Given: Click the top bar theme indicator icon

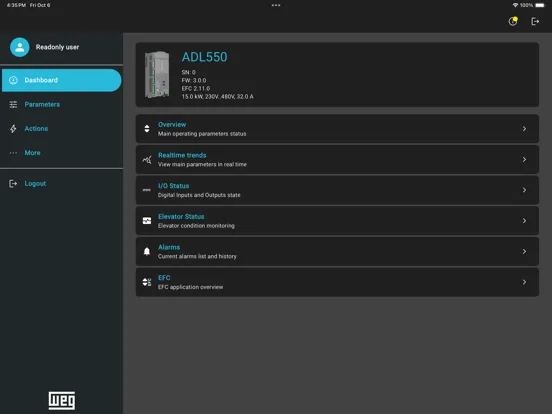Looking at the screenshot, I should (513, 21).
